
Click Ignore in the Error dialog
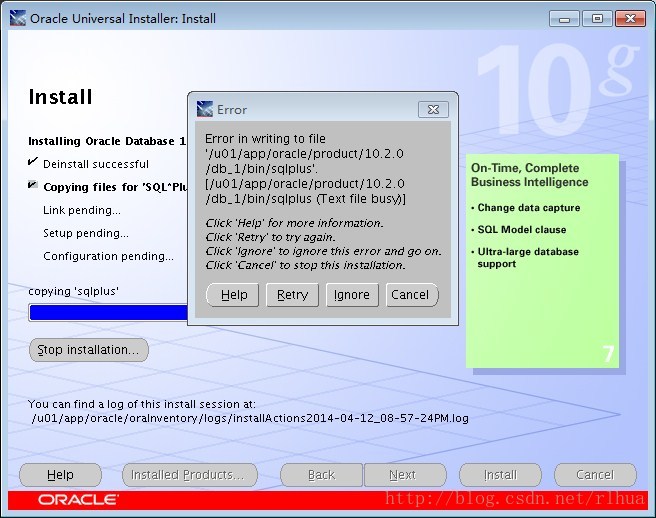[x=352, y=295]
